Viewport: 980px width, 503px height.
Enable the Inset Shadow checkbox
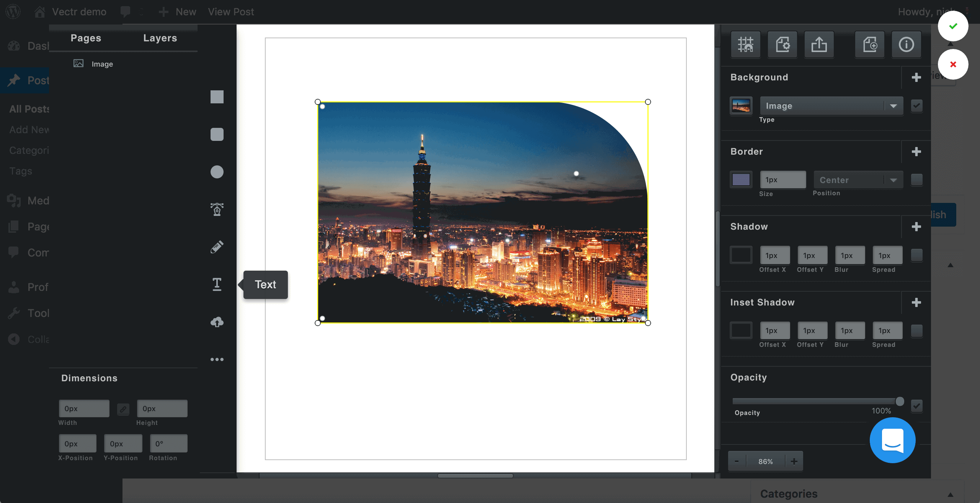click(917, 330)
